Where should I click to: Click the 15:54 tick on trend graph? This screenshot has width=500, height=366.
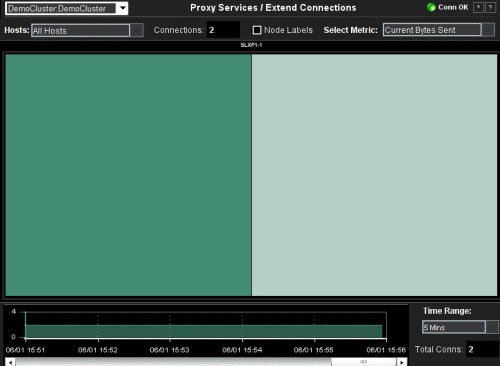point(242,340)
